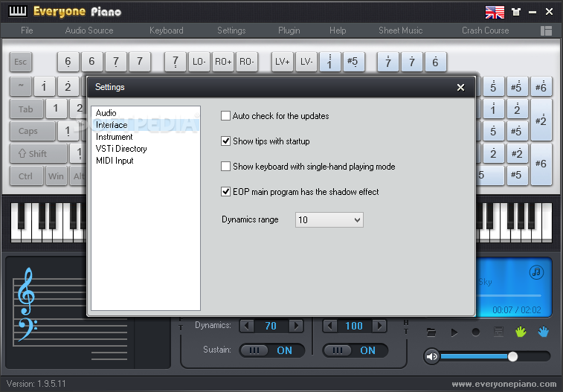The width and height of the screenshot is (563, 392).
Task: Click the song progress bar above 00:07 / 02:02
Action: (509, 295)
